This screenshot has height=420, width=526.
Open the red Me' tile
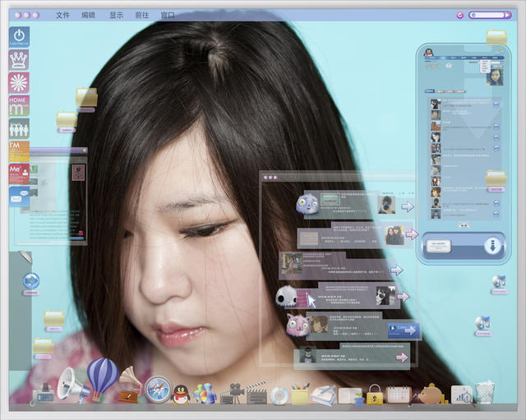coord(19,174)
